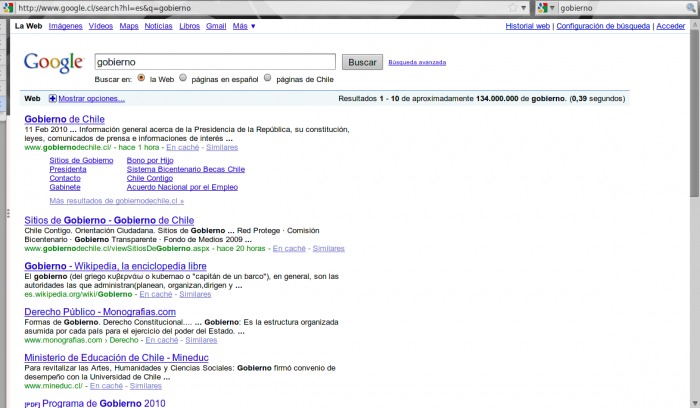Expand the 'Más' dropdown menu
Image resolution: width=700 pixels, height=408 pixels.
[x=244, y=26]
